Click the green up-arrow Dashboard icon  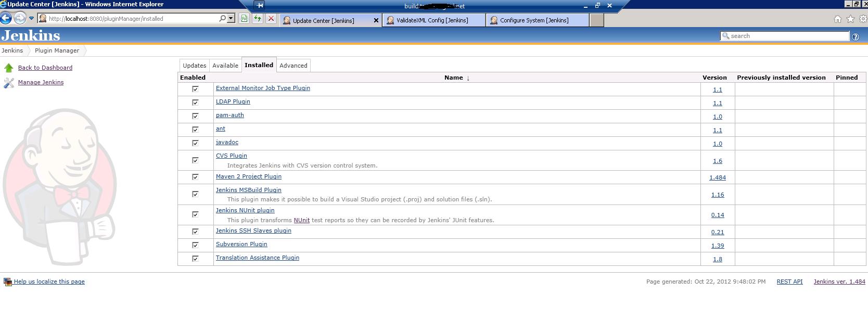pos(9,68)
